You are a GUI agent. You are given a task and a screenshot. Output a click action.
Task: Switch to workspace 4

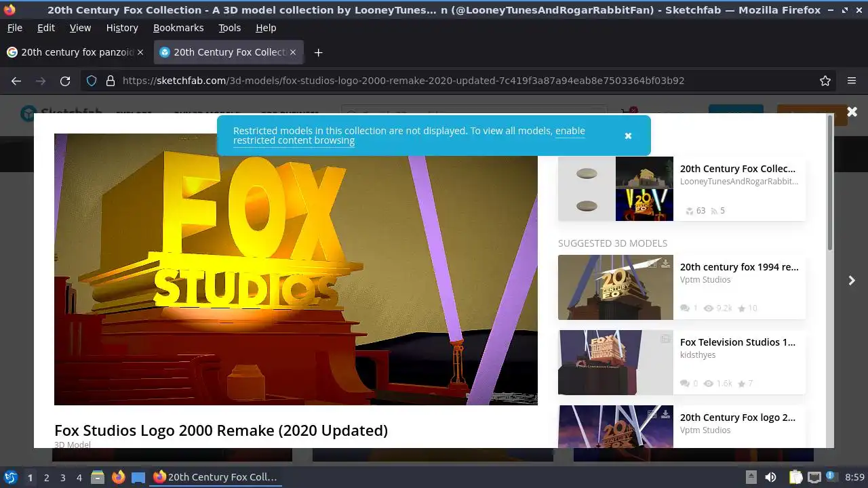coord(79,477)
